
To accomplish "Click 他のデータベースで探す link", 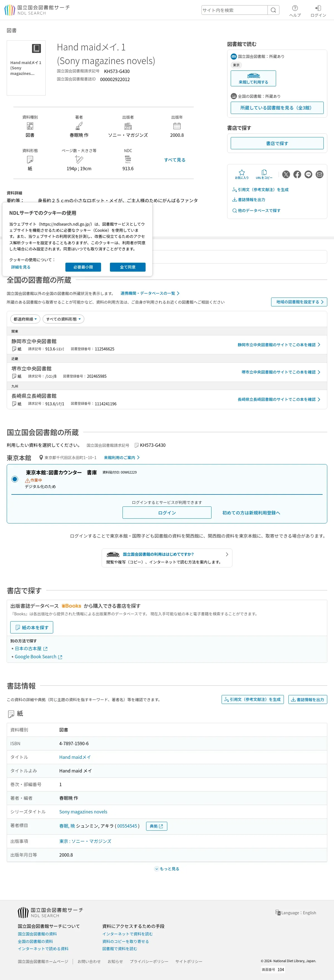I will pos(257,210).
